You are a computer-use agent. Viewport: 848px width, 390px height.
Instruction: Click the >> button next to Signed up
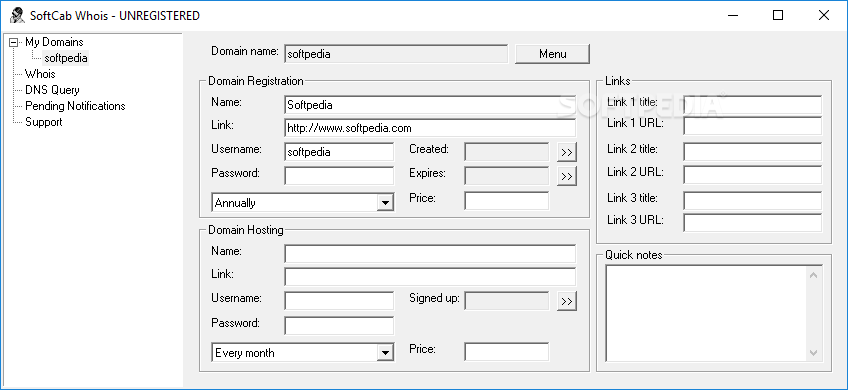[567, 301]
